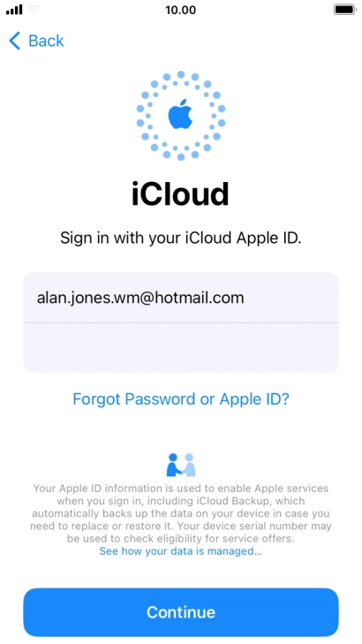362x644 pixels.
Task: Tap the privacy handshake people icon
Action: coord(181,465)
